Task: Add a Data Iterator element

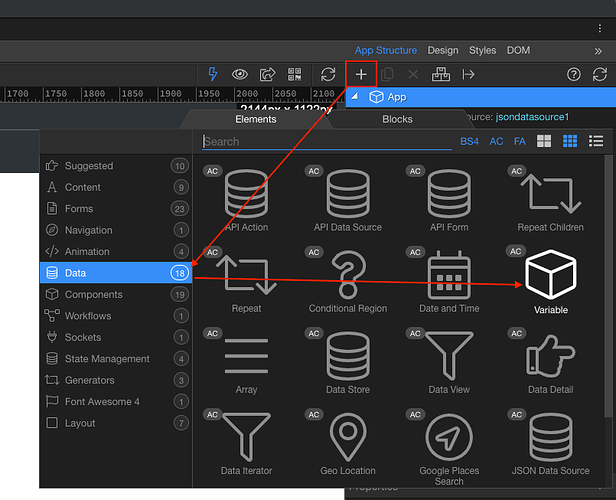Action: [246, 443]
